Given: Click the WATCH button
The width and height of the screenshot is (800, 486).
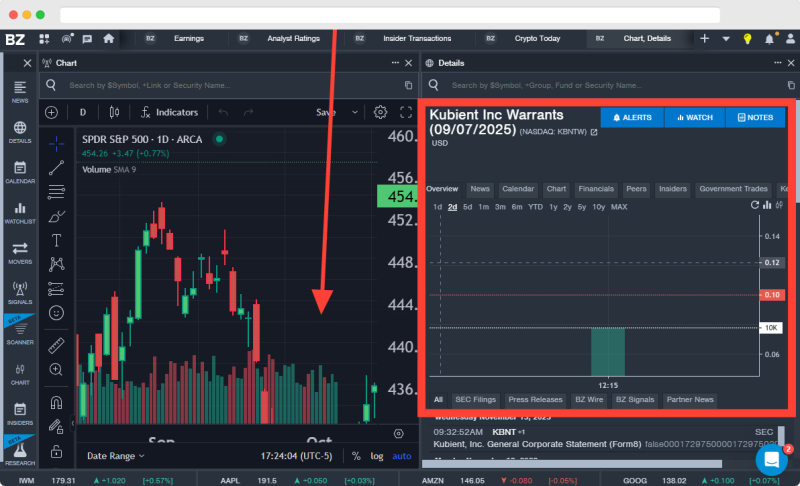Looking at the screenshot, I should tap(694, 117).
